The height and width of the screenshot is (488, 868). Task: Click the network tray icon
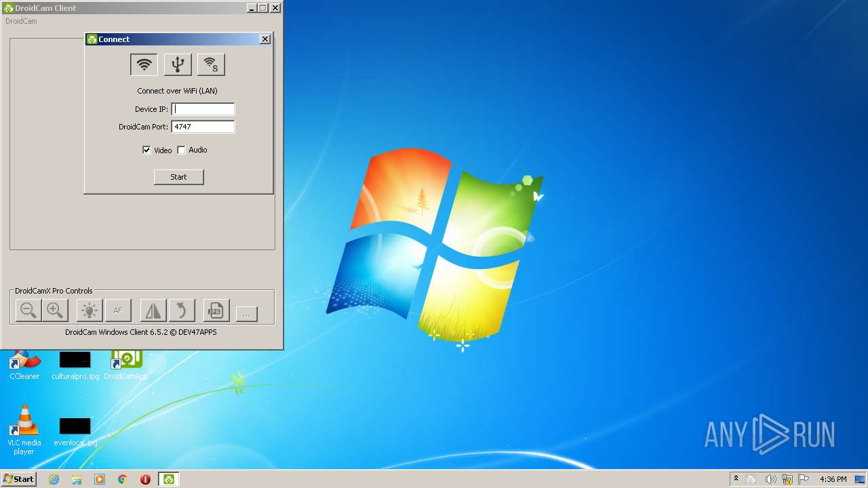point(787,479)
